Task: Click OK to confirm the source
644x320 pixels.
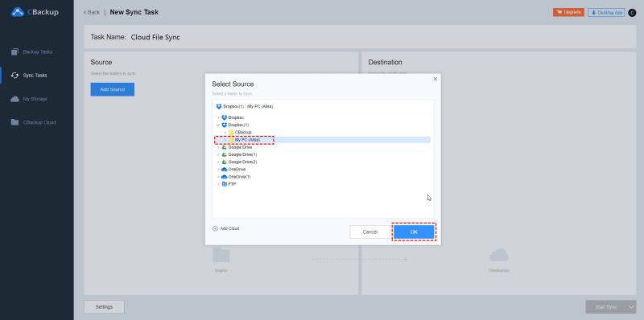Action: [x=414, y=232]
